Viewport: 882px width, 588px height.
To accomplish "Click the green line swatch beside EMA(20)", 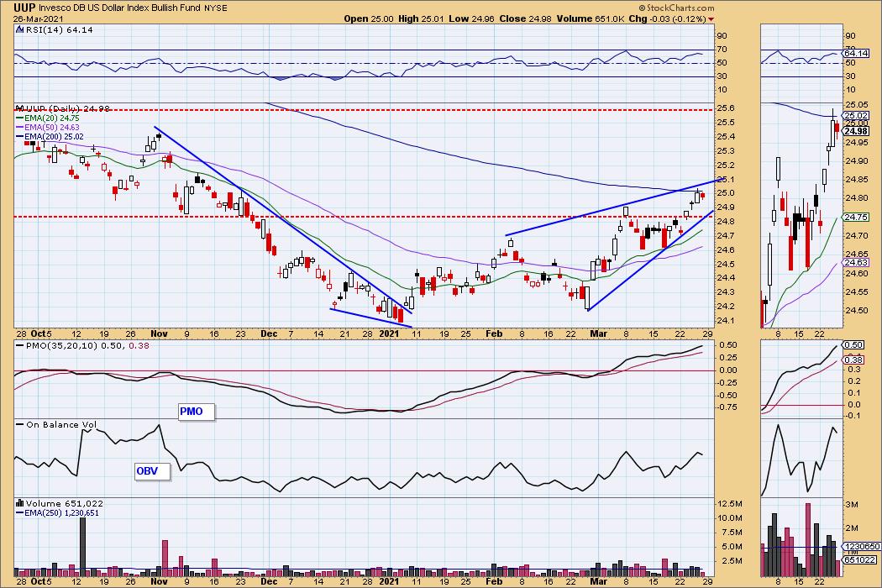I will click(x=19, y=118).
